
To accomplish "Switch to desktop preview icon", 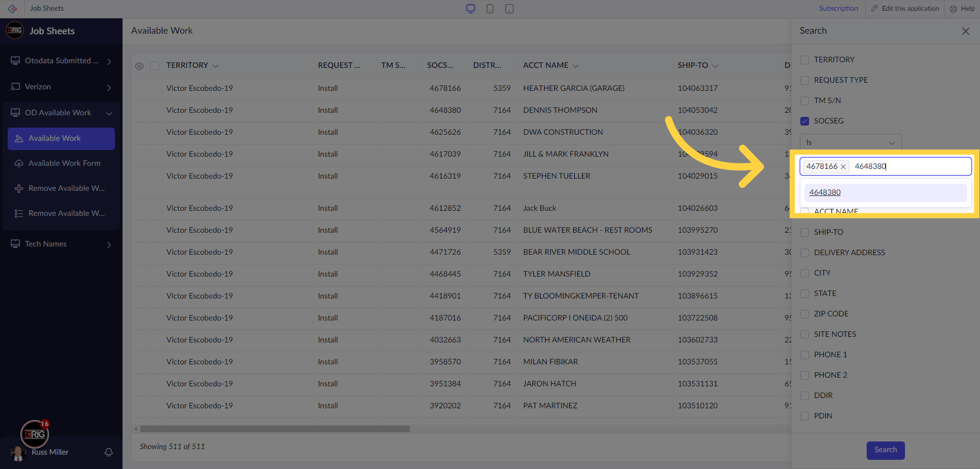I will point(471,9).
